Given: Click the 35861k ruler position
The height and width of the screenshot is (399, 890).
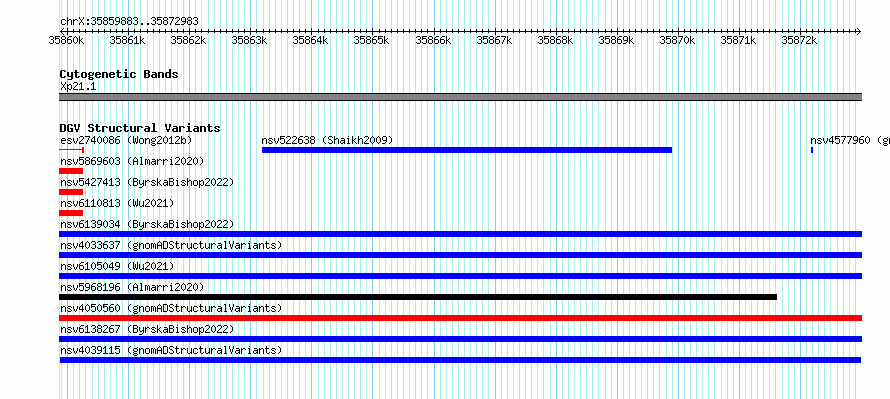Looking at the screenshot, I should [128, 40].
